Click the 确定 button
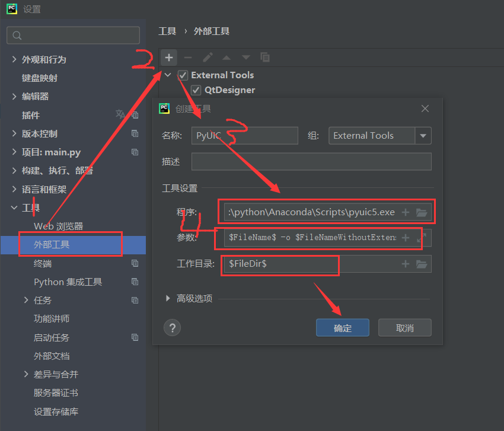Viewport: 504px width, 431px height. tap(343, 328)
